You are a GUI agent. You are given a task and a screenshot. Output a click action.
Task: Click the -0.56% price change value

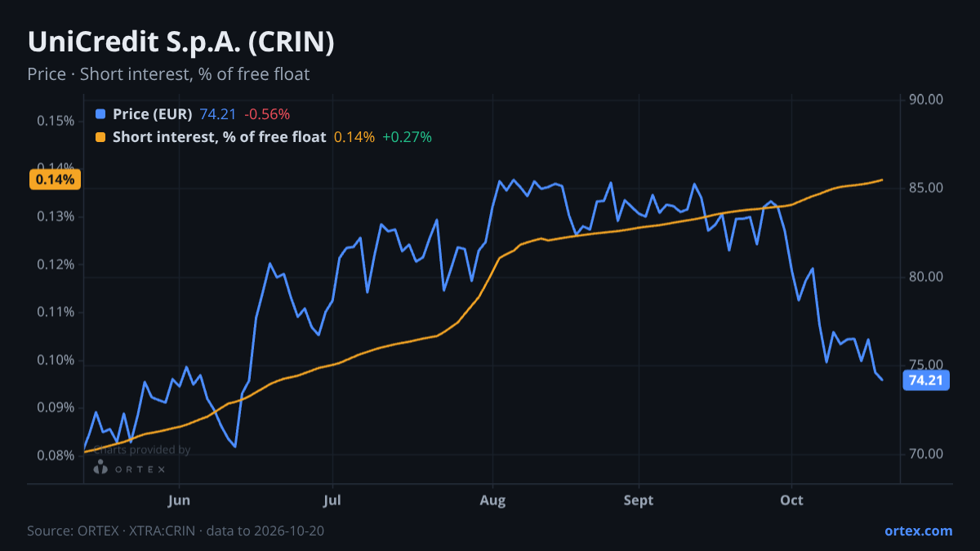click(267, 114)
